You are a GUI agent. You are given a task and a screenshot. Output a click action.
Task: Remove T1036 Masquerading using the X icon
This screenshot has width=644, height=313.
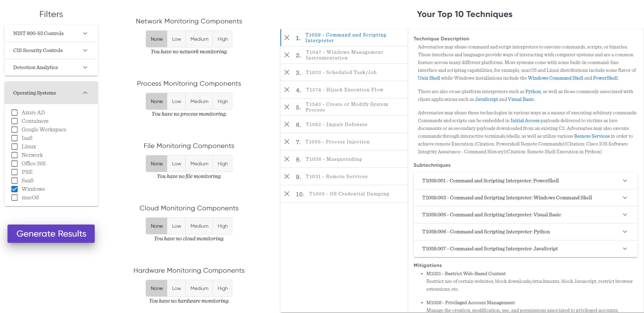pos(287,159)
